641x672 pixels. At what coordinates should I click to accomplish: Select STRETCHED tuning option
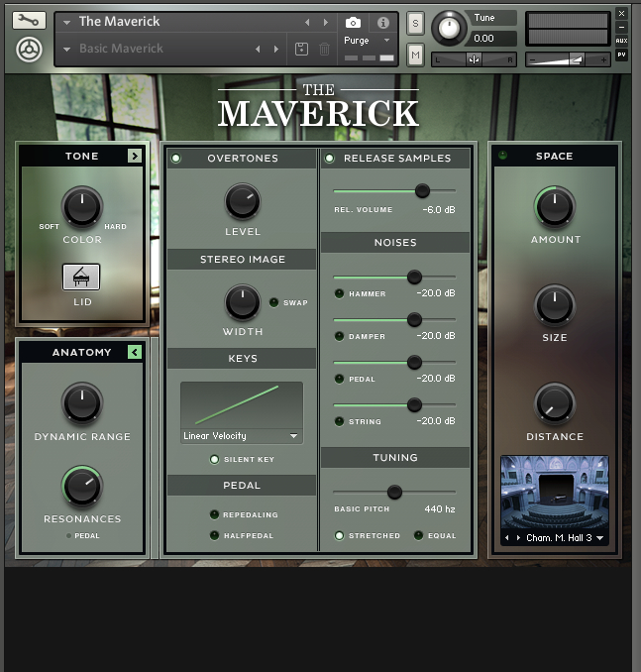339,535
